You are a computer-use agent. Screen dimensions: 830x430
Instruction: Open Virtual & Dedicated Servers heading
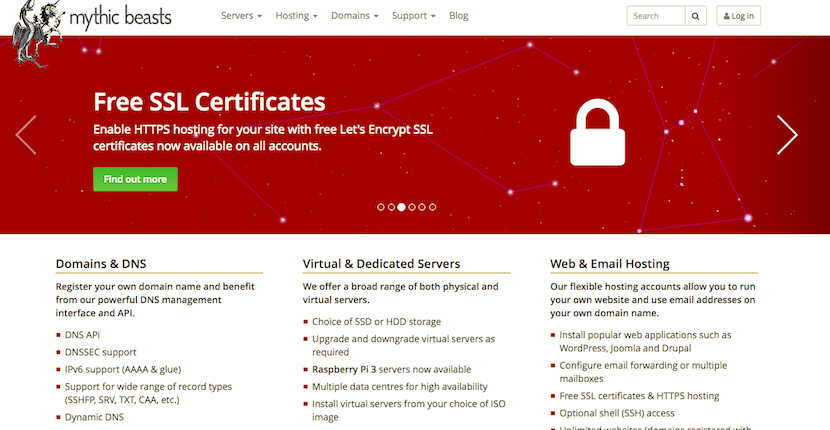[381, 264]
